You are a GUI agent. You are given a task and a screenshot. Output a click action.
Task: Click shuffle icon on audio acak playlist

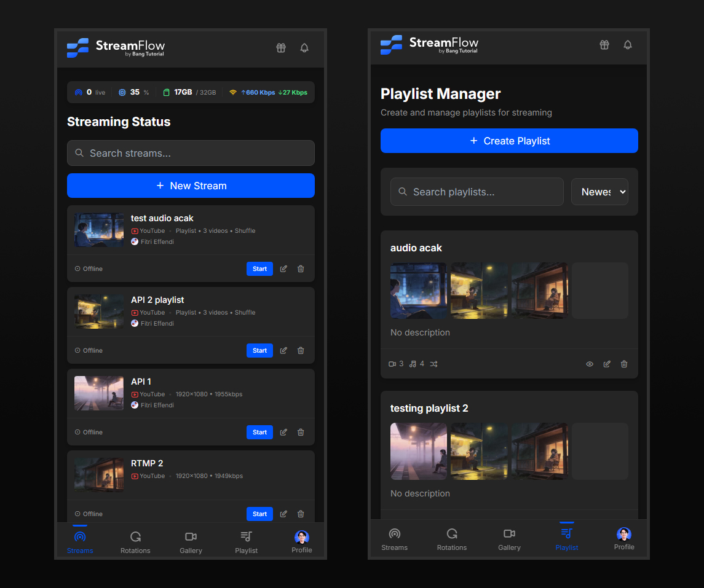(x=433, y=364)
